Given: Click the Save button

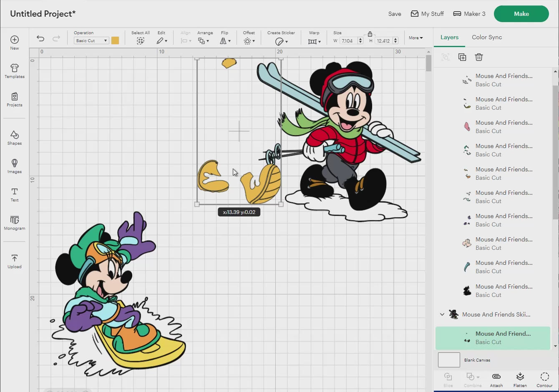Looking at the screenshot, I should pyautogui.click(x=395, y=14).
